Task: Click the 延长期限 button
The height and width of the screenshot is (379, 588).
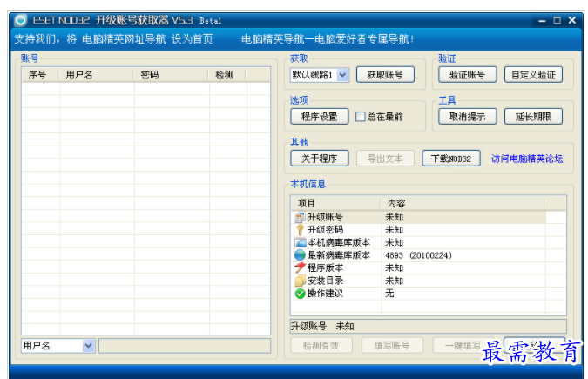Action: click(533, 117)
